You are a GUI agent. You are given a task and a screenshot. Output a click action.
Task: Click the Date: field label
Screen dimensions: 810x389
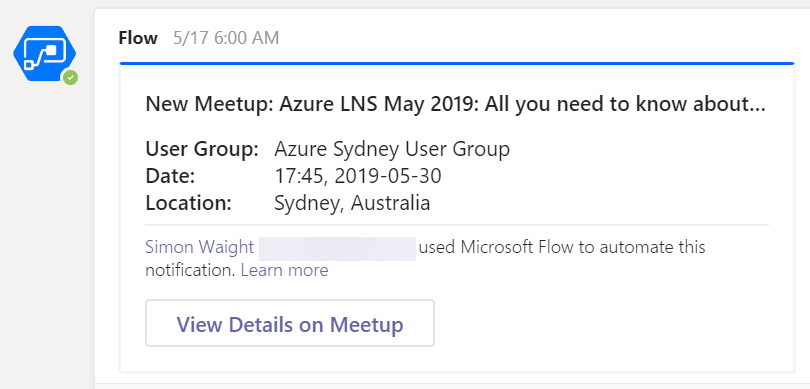pos(170,177)
